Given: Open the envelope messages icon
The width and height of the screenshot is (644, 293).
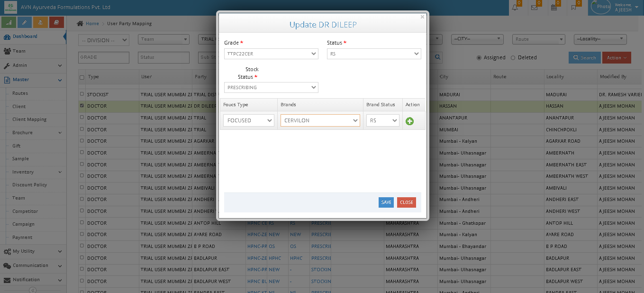Looking at the screenshot, I should pos(534,7).
